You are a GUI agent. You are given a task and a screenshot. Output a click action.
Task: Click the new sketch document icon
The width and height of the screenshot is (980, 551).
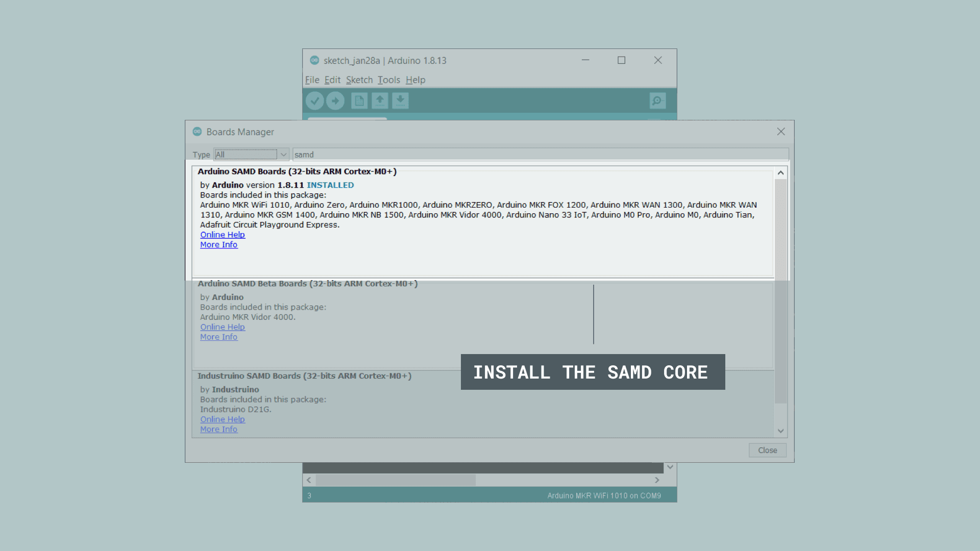point(359,100)
